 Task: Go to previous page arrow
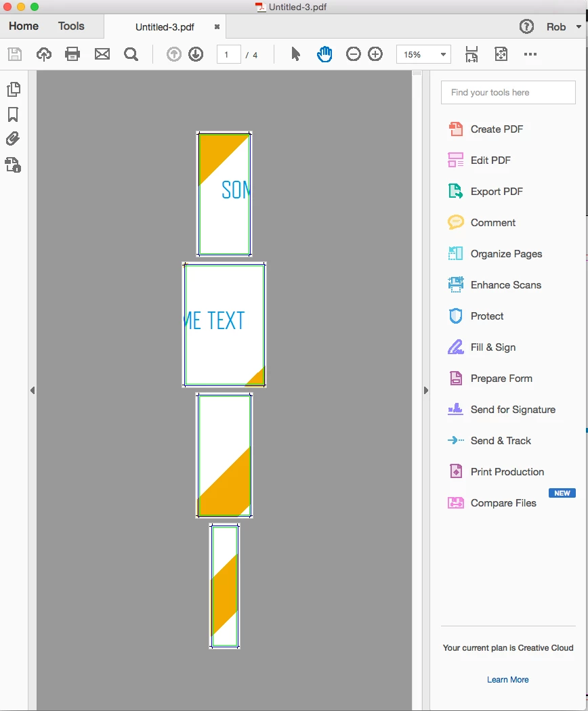tap(174, 54)
